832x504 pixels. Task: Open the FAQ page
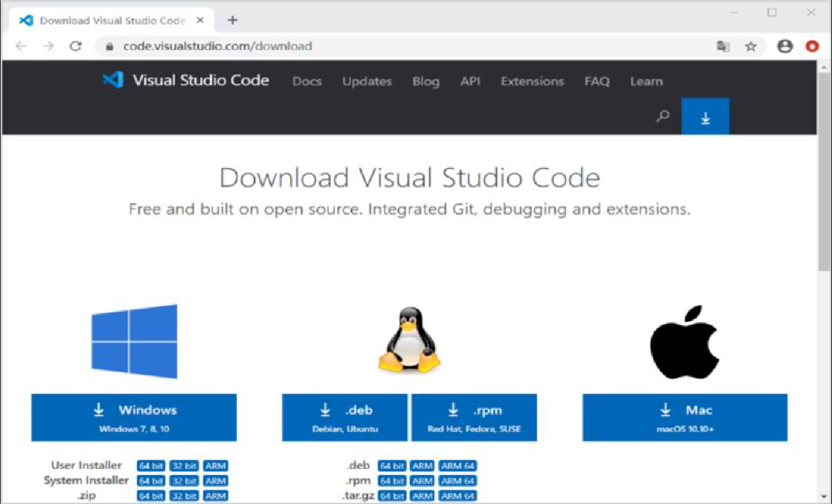597,81
